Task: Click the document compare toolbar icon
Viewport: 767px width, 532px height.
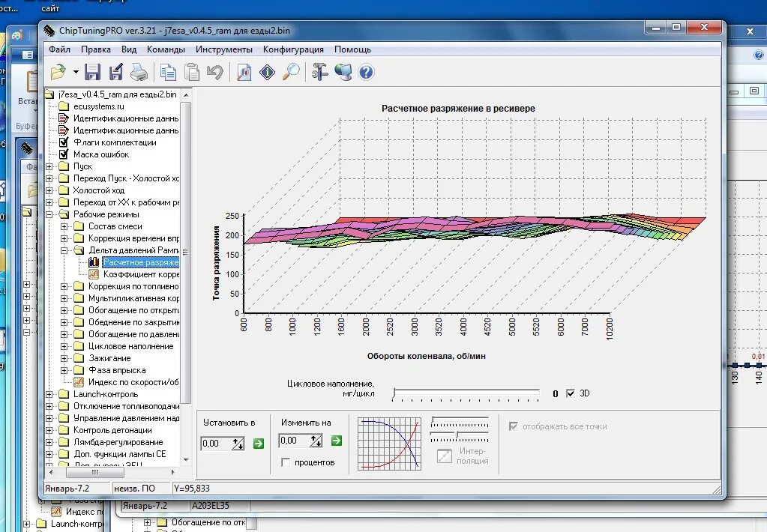Action: point(244,73)
